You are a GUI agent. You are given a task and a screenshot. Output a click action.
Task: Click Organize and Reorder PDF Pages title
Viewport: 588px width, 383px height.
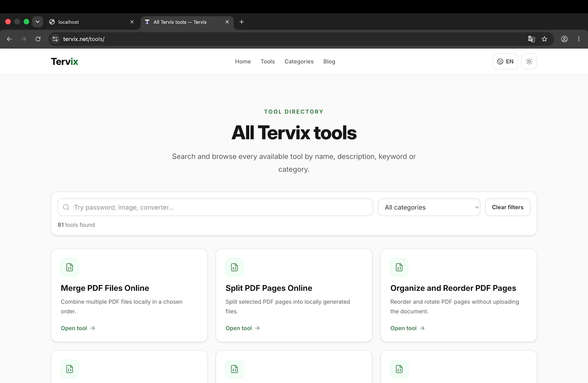[453, 288]
